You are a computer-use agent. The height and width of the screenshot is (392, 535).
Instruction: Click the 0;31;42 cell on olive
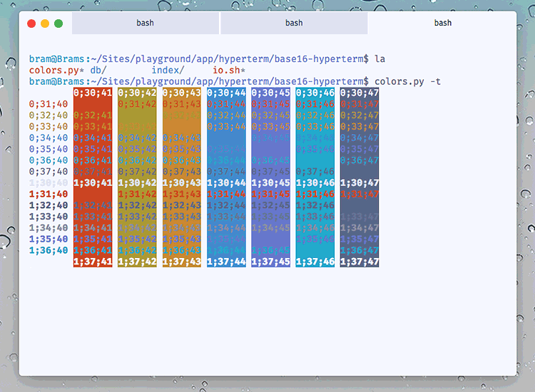[137, 104]
